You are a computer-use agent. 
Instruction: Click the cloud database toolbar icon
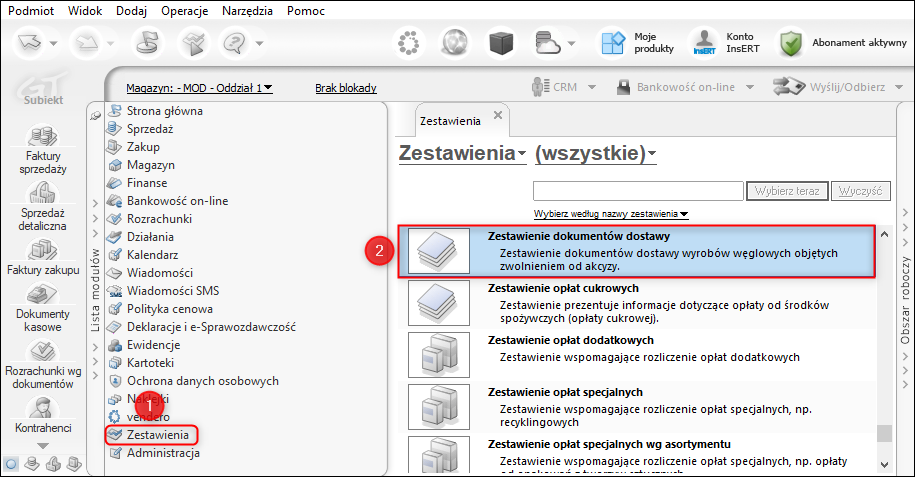click(547, 43)
